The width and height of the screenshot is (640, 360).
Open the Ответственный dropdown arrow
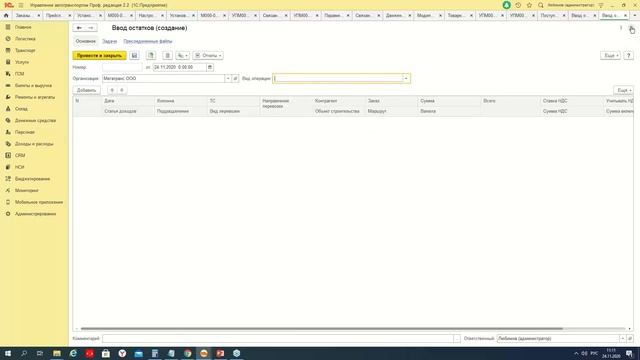pyautogui.click(x=623, y=338)
